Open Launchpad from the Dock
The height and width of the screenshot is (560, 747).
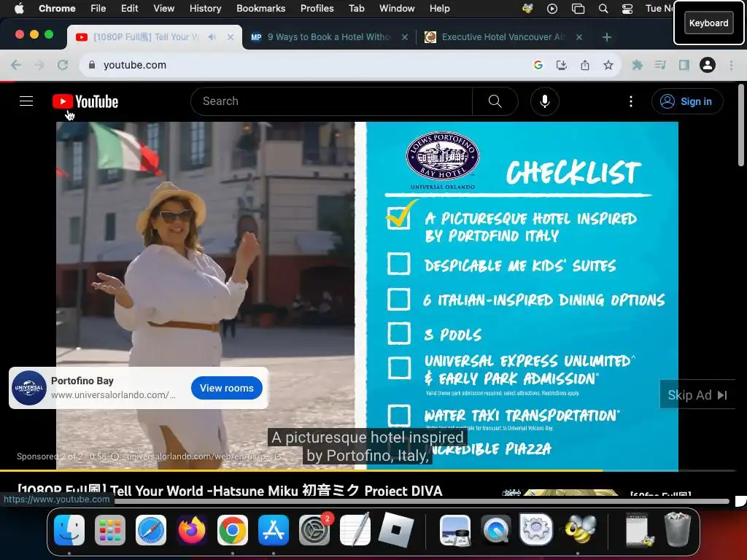click(110, 529)
